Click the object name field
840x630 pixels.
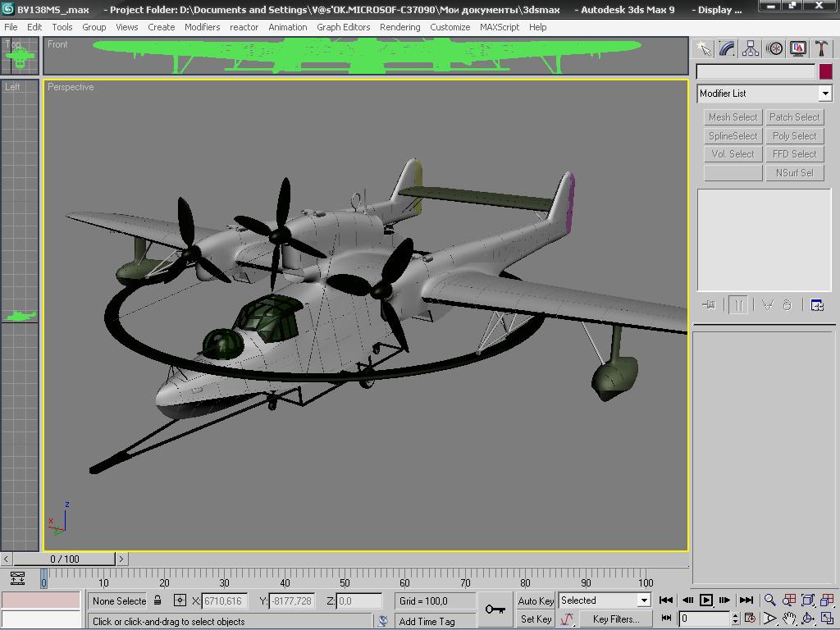pyautogui.click(x=756, y=72)
